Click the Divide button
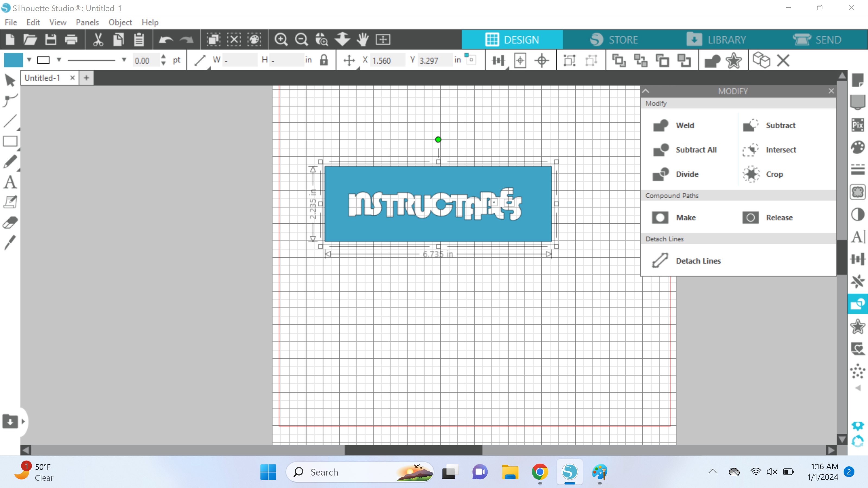 (x=676, y=174)
